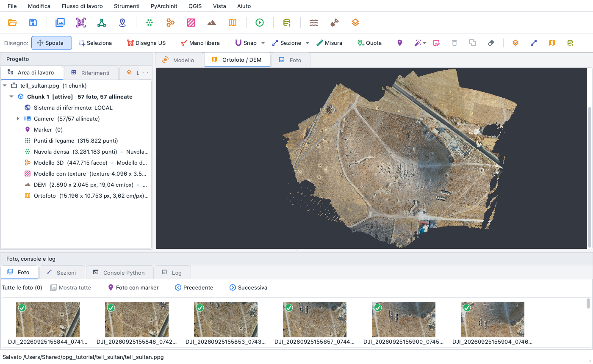Click the purple map pin marker tool
The width and height of the screenshot is (593, 364).
399,43
